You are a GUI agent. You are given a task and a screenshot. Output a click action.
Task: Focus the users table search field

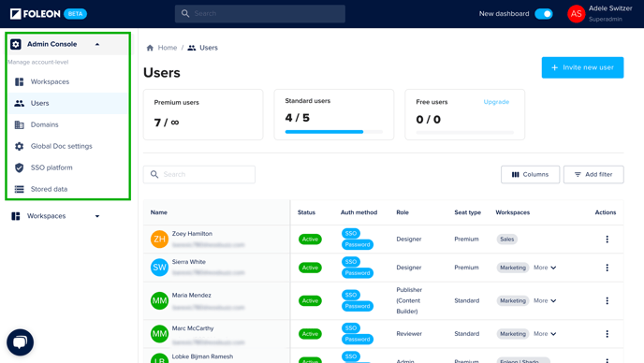(199, 175)
